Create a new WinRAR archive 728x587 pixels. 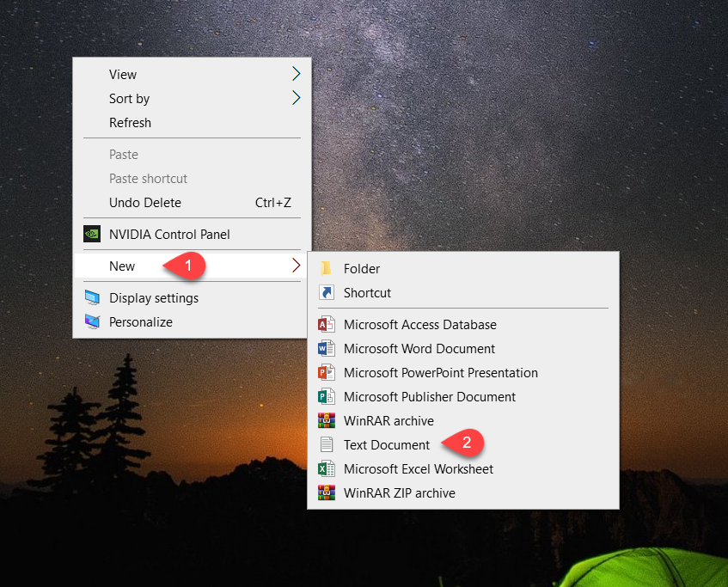tap(463, 421)
